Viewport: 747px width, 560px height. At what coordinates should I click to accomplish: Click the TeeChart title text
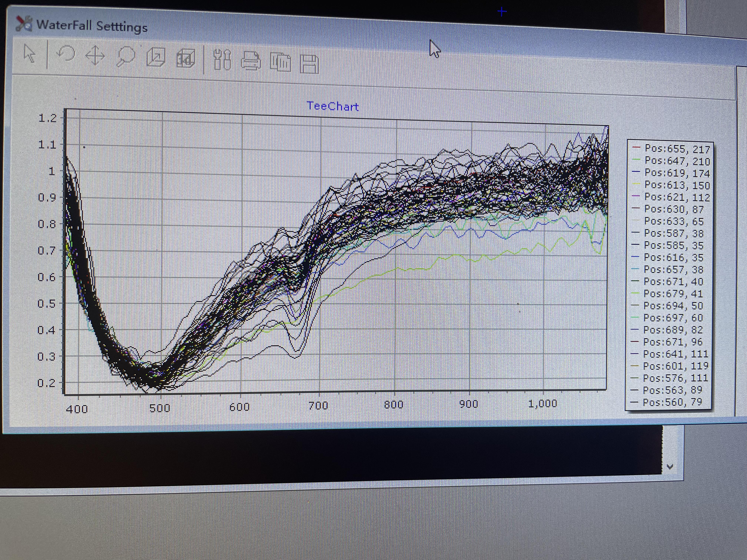tap(332, 106)
